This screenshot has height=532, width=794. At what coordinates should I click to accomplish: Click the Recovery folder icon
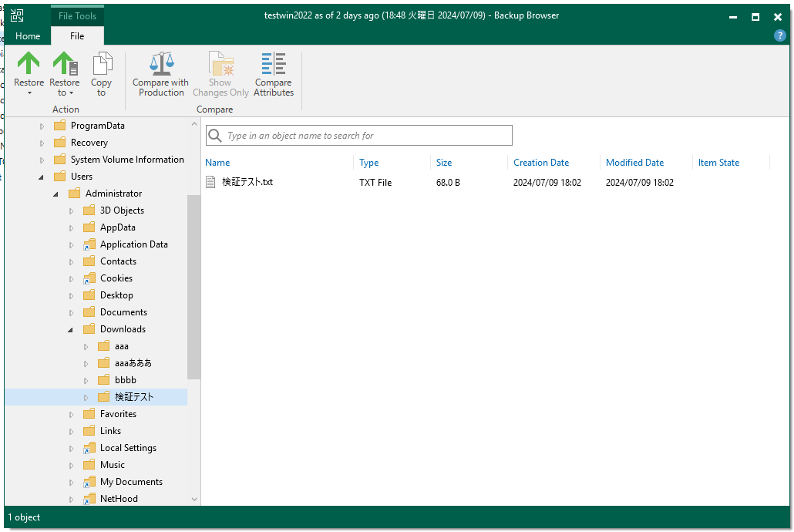pyautogui.click(x=60, y=143)
